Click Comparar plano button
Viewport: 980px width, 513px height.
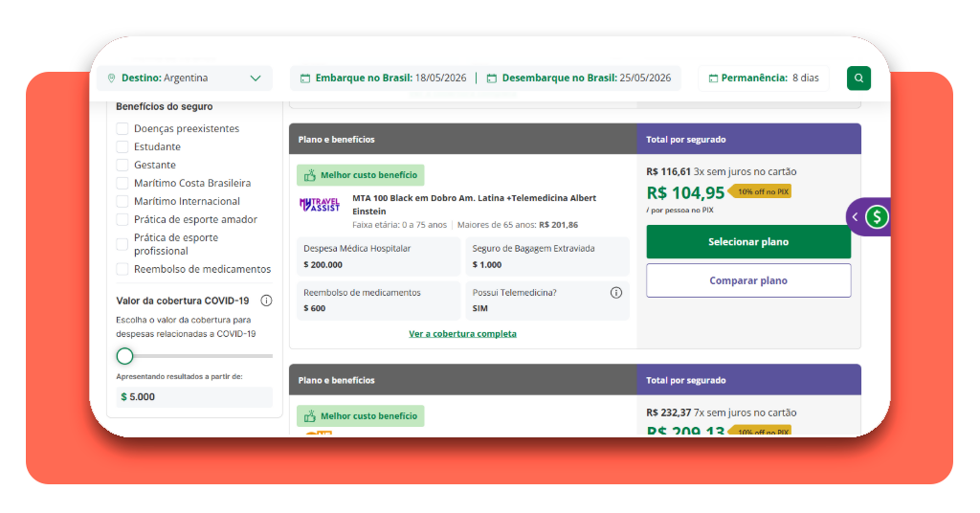pyautogui.click(x=748, y=280)
